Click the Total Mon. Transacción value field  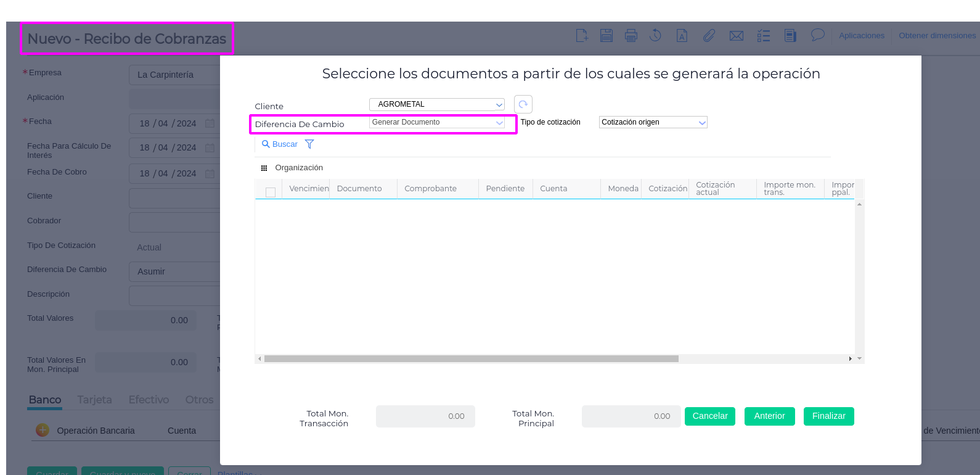click(x=425, y=416)
